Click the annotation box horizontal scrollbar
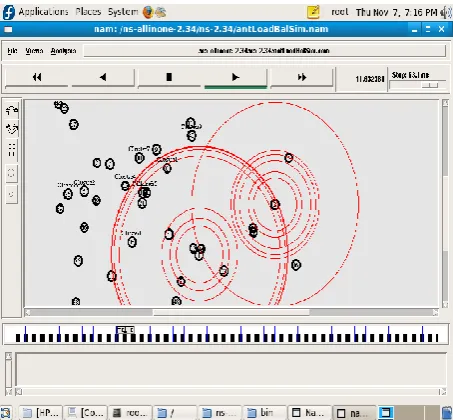Screen dimensions: 453x420 pyautogui.click(x=231, y=392)
